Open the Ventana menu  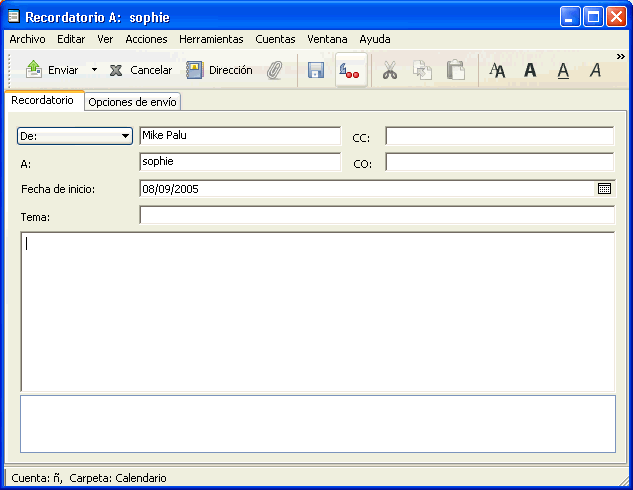327,39
